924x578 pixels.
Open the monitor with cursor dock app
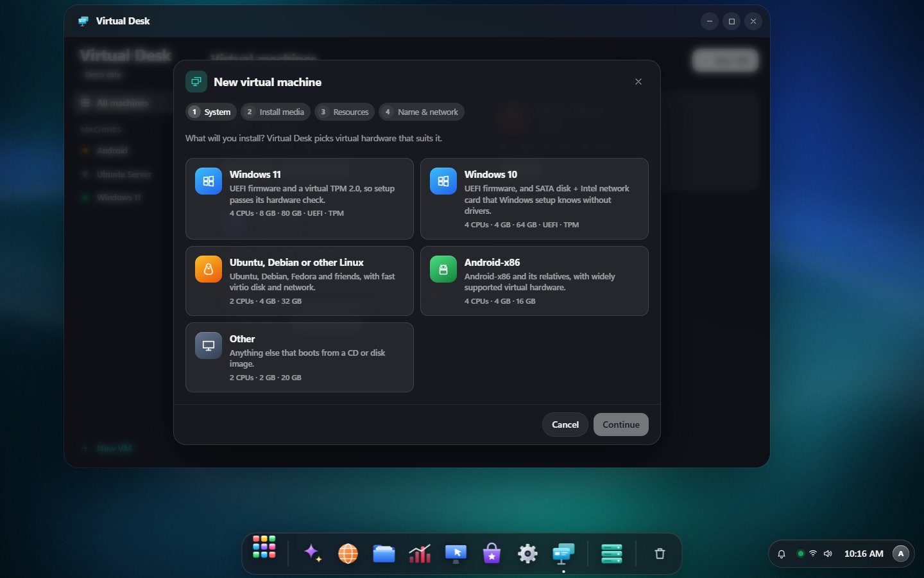(x=456, y=553)
